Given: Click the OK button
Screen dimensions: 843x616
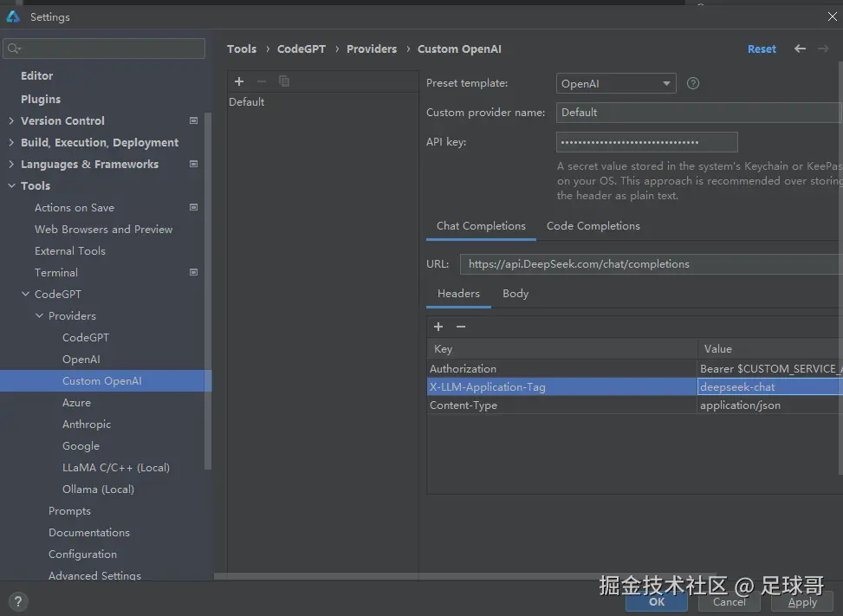Looking at the screenshot, I should pyautogui.click(x=657, y=602).
